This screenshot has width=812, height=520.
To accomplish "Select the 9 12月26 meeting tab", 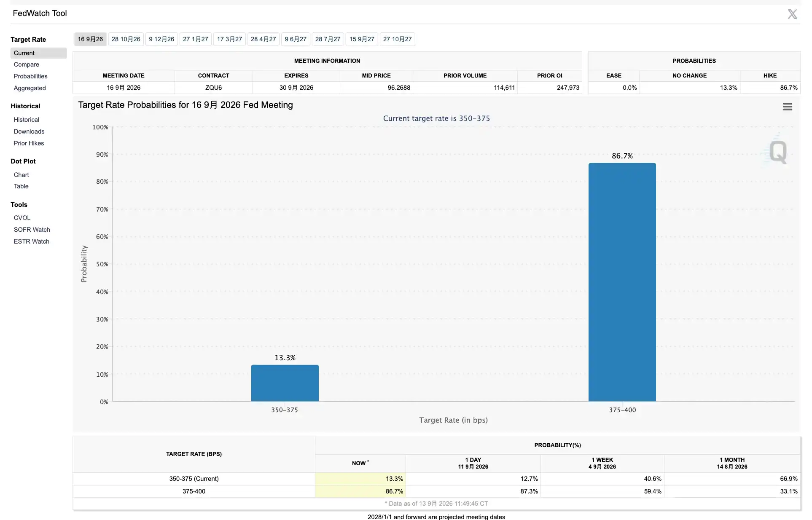I will [161, 39].
